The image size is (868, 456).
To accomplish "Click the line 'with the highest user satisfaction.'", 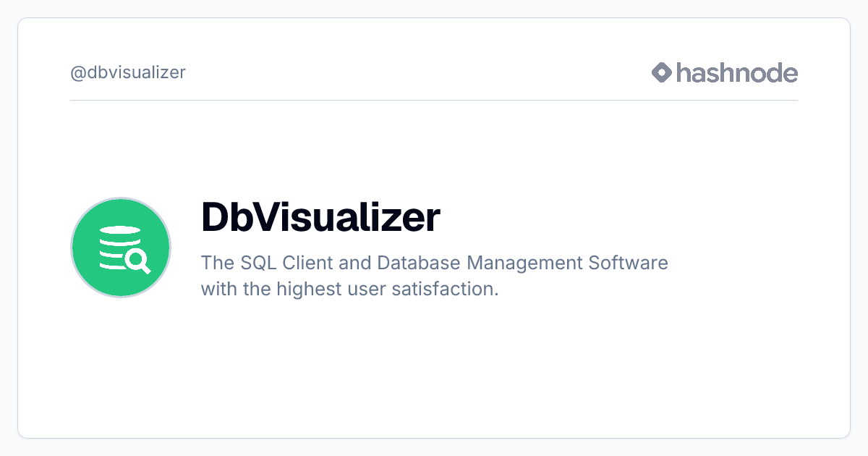I will [350, 290].
